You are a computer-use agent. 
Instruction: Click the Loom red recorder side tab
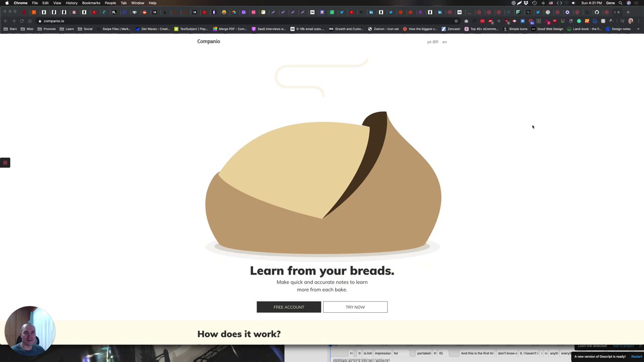5,162
